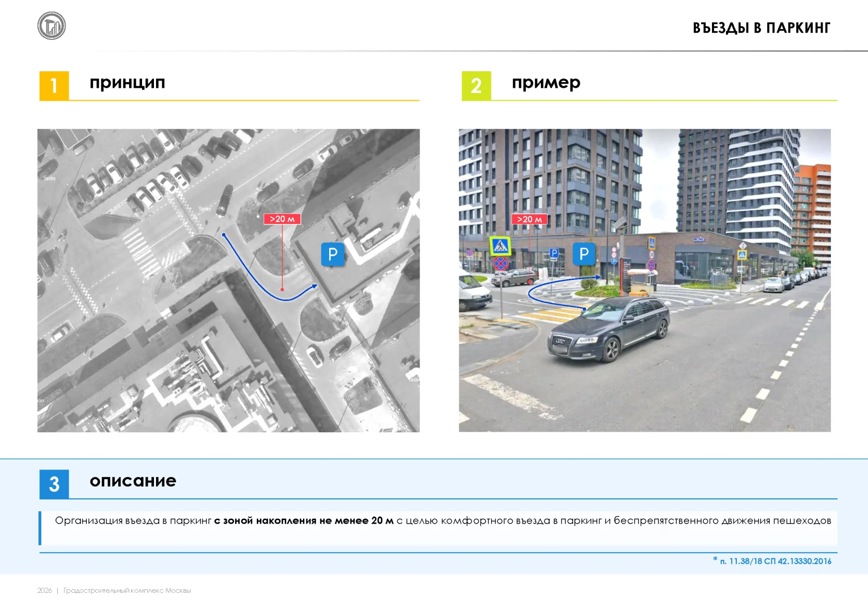Screen dimensions: 868x613
Task: Click the footer year '2026'
Action: click(44, 590)
